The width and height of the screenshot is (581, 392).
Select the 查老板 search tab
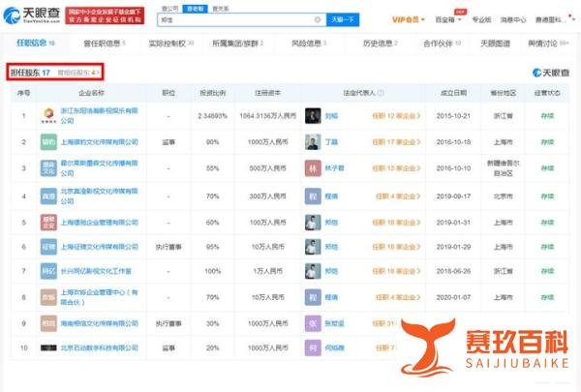[196, 8]
